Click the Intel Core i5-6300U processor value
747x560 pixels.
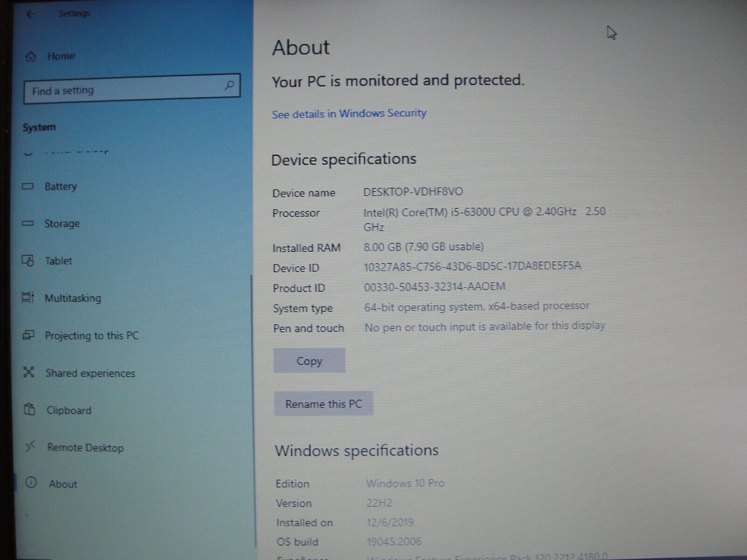tap(484, 219)
